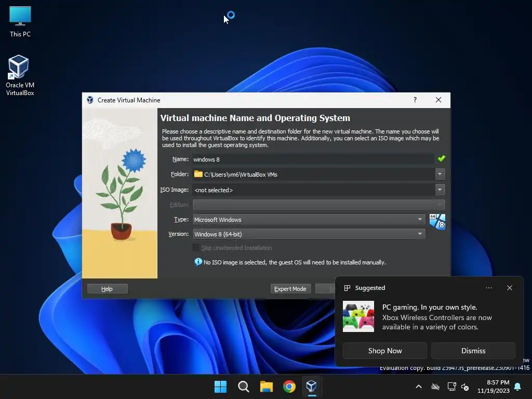The image size is (532, 399).
Task: Close the Create Virtual Machine dialog
Action: pyautogui.click(x=438, y=100)
